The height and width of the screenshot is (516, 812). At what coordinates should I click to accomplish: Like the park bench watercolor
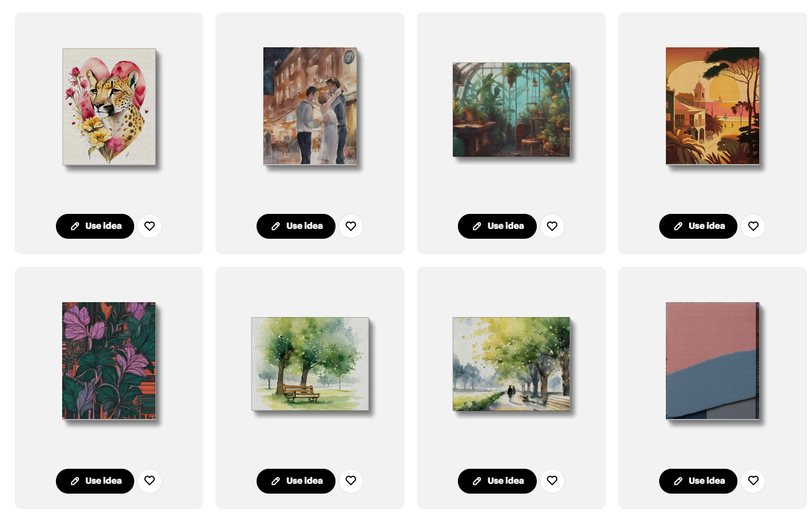pyautogui.click(x=351, y=481)
